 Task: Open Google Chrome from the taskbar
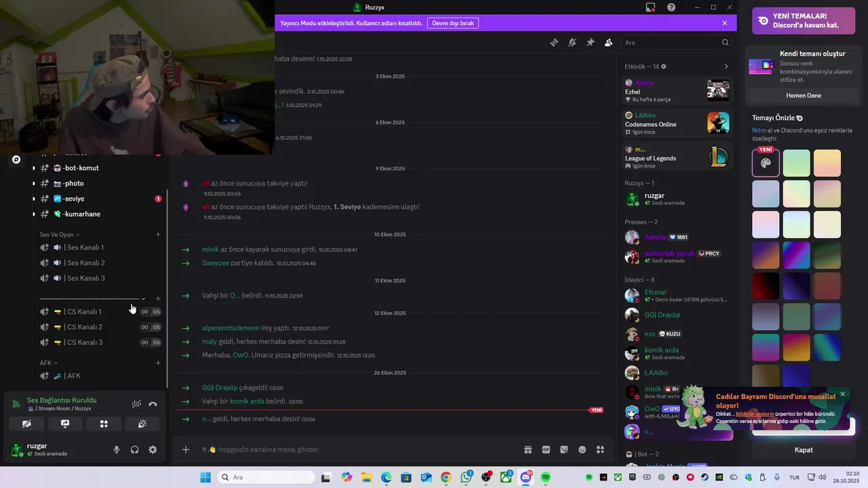(446, 477)
